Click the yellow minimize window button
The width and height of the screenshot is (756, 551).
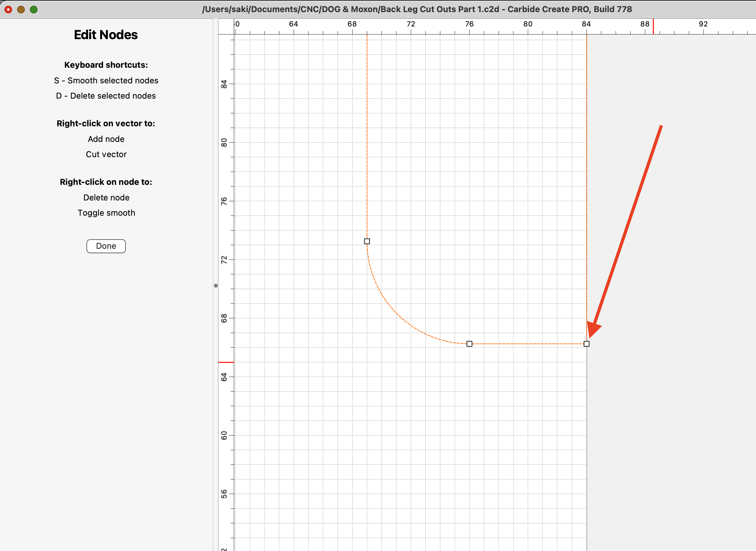point(21,10)
